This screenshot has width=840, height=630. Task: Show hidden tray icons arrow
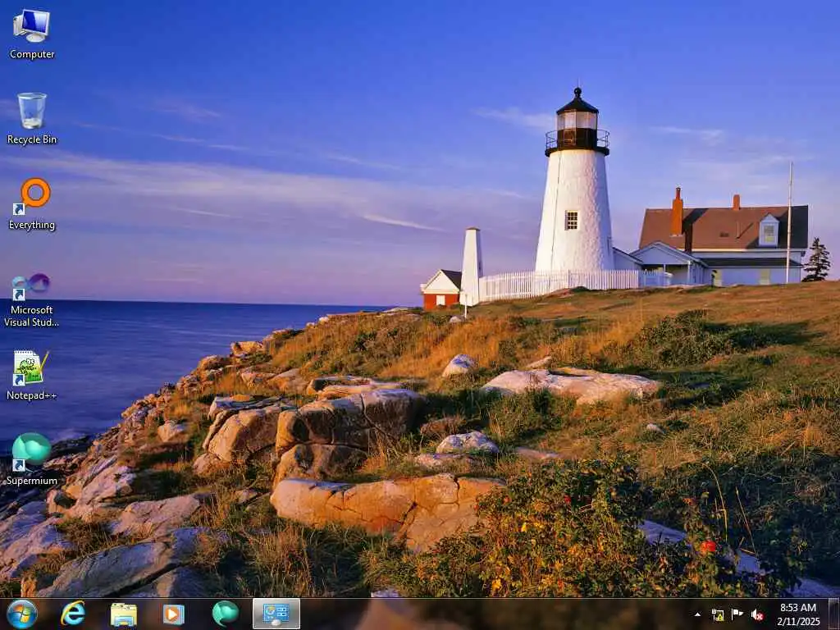coord(697,614)
